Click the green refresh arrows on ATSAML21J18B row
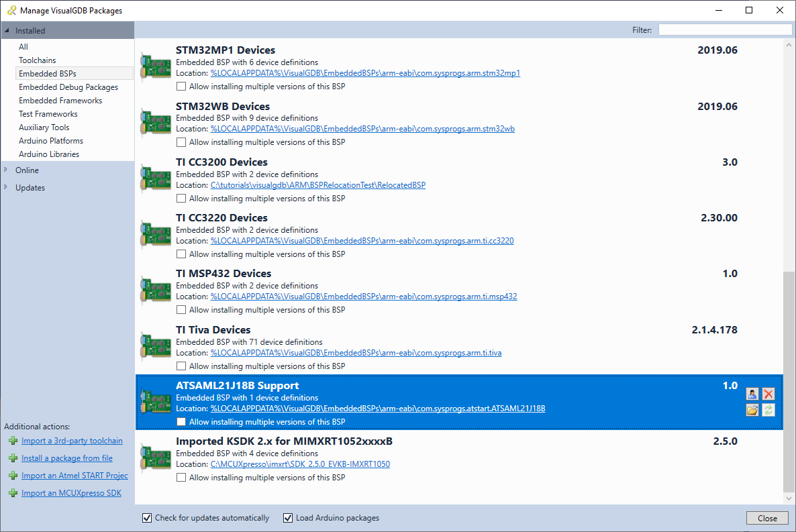 coord(768,410)
